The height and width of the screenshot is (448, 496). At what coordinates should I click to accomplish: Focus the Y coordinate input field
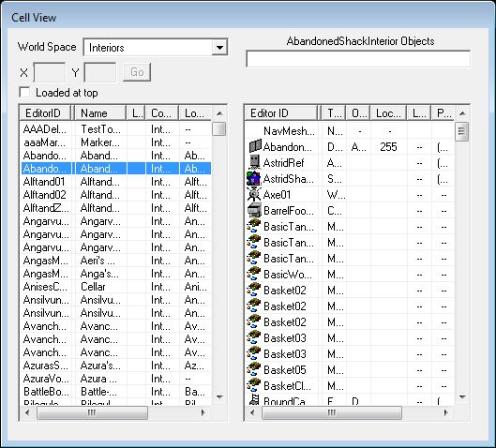tap(100, 72)
